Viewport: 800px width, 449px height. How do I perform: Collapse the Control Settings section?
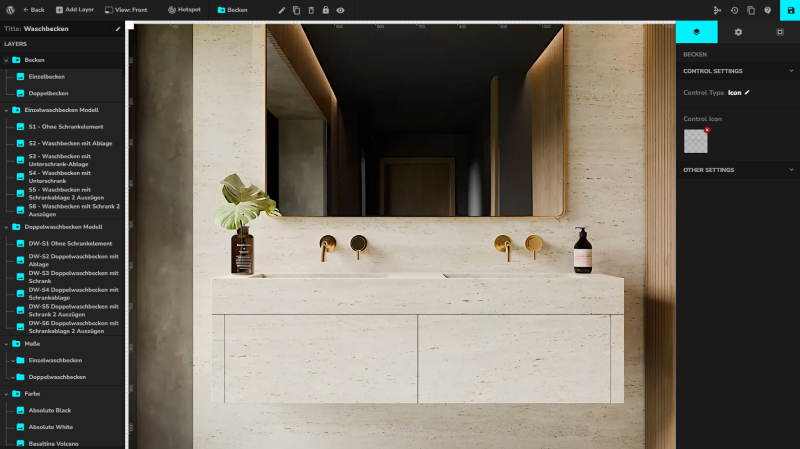coord(791,71)
